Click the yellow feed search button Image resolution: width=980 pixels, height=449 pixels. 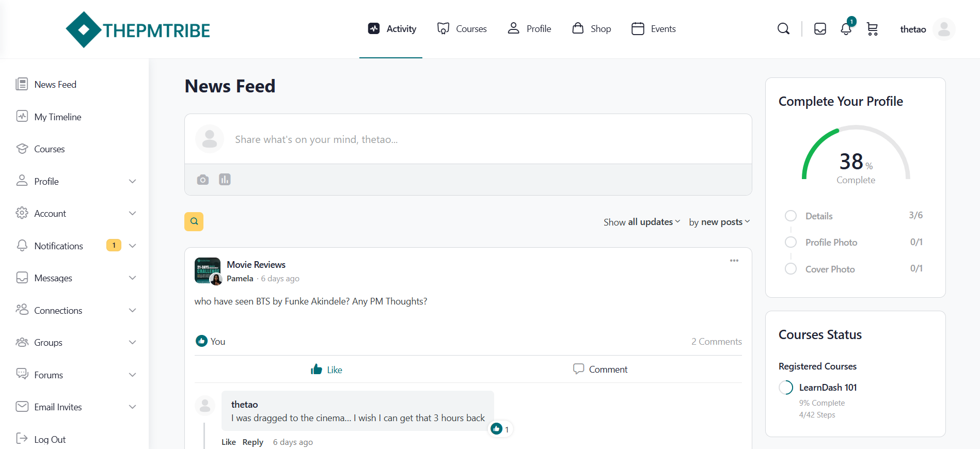(194, 221)
